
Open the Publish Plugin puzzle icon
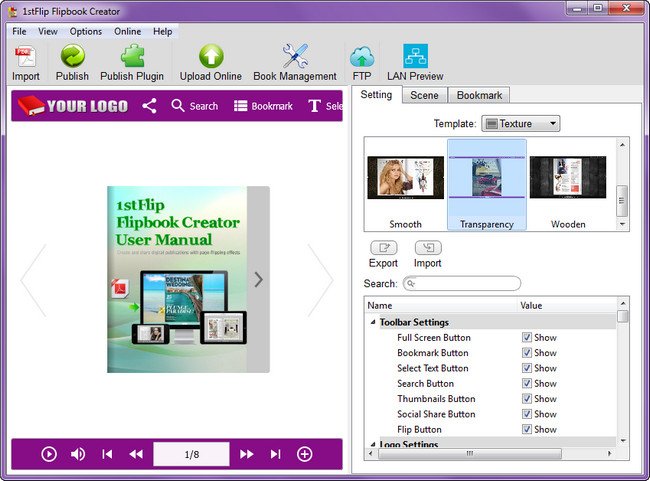click(x=133, y=56)
